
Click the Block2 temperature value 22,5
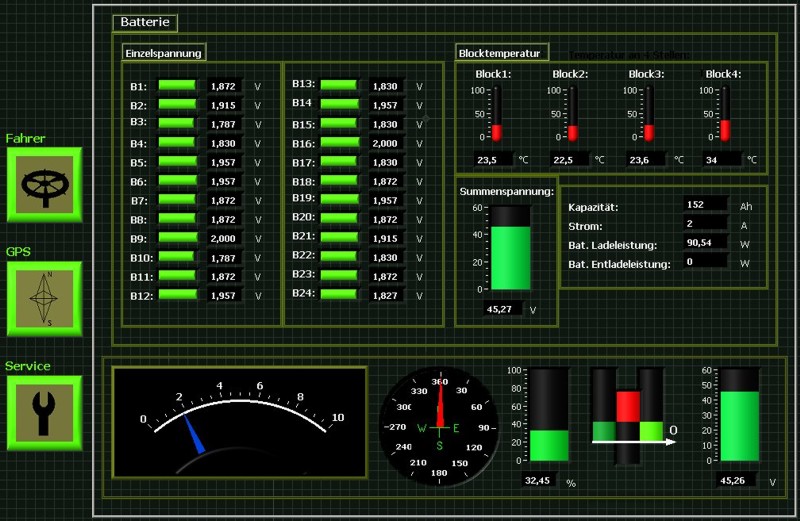567,159
